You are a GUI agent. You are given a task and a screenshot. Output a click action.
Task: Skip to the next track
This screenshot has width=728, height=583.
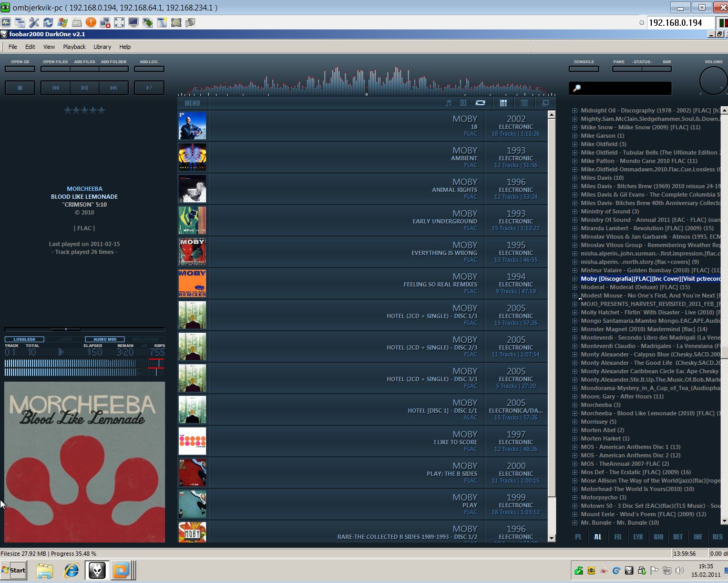(114, 88)
